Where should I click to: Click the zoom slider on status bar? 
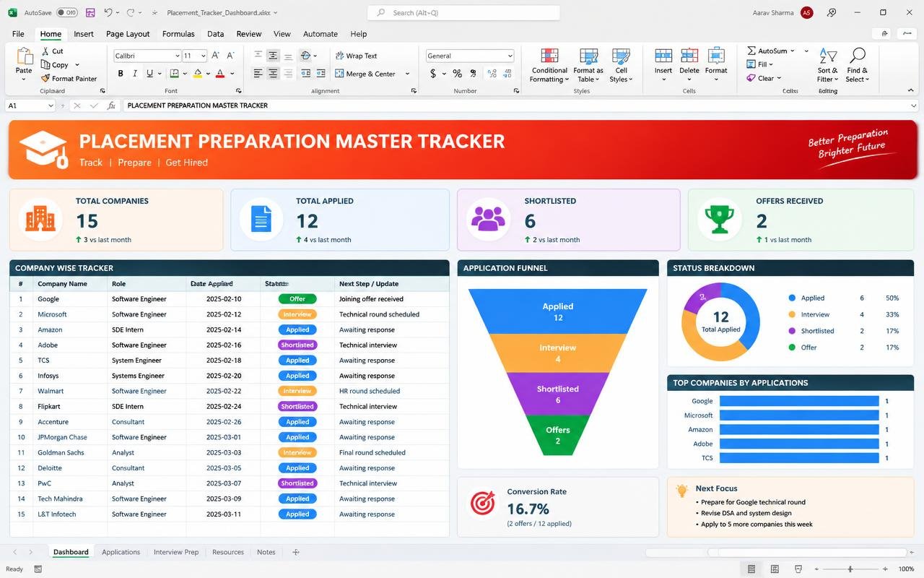850,569
